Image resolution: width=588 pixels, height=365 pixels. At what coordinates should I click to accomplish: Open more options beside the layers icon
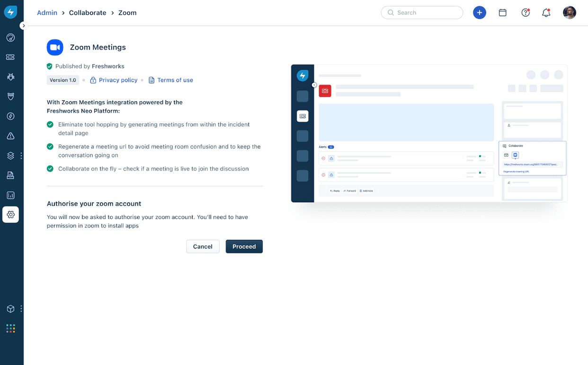[x=21, y=156]
